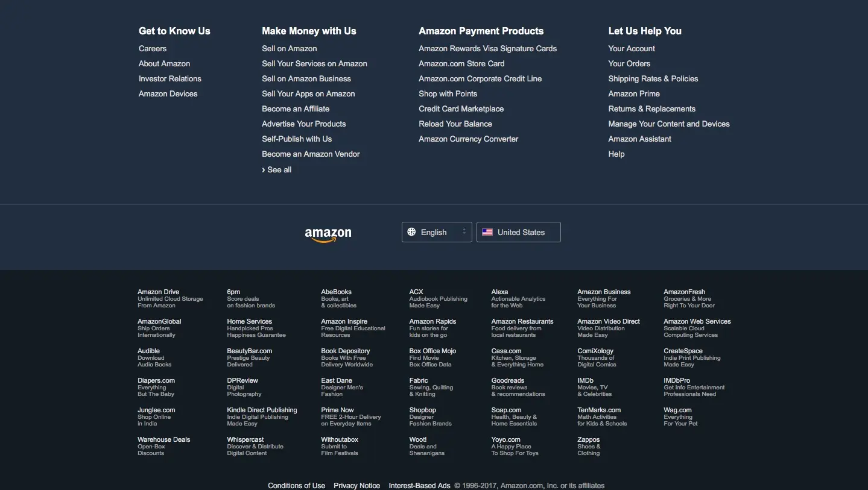Image resolution: width=868 pixels, height=490 pixels.
Task: Click IMDbPro link
Action: 694,387
